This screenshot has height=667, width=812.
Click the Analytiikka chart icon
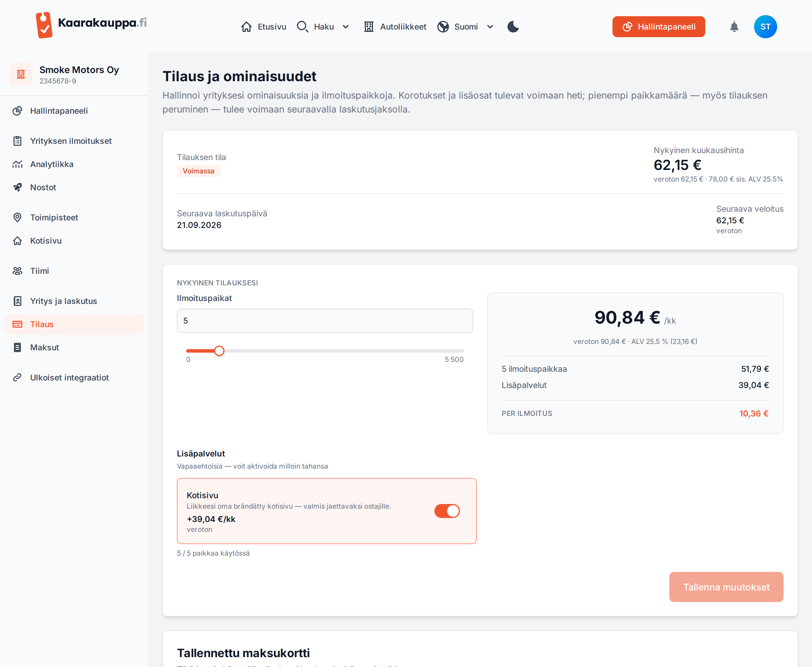[17, 164]
